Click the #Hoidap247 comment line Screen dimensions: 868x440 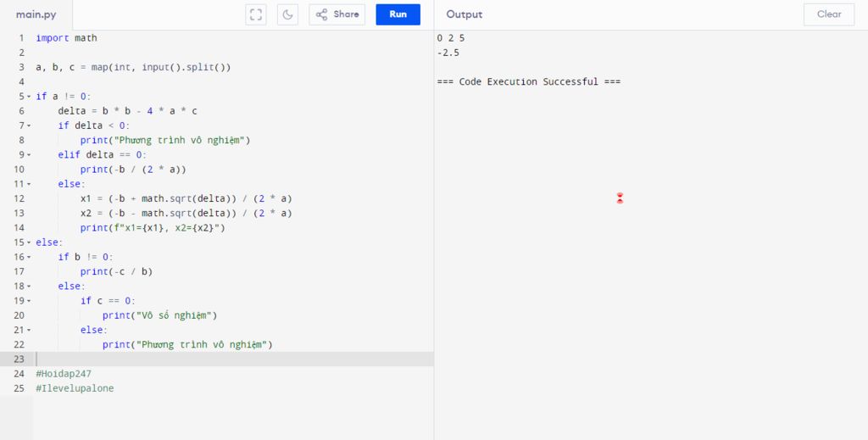64,374
